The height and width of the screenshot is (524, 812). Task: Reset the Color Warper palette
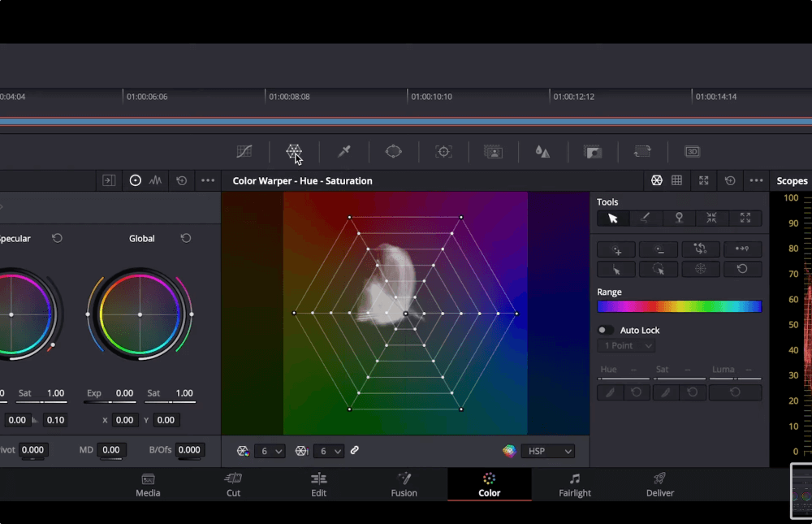pyautogui.click(x=730, y=180)
